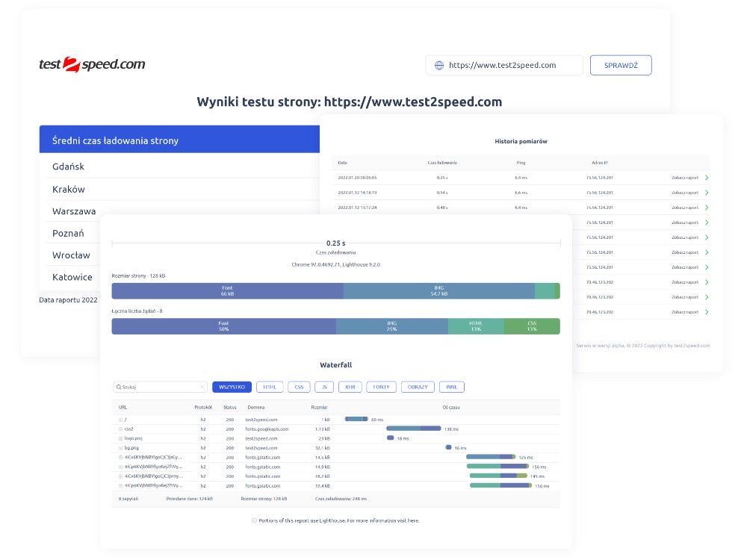The image size is (747, 560).
Task: Focus the Szukaj search field
Action: (160, 387)
